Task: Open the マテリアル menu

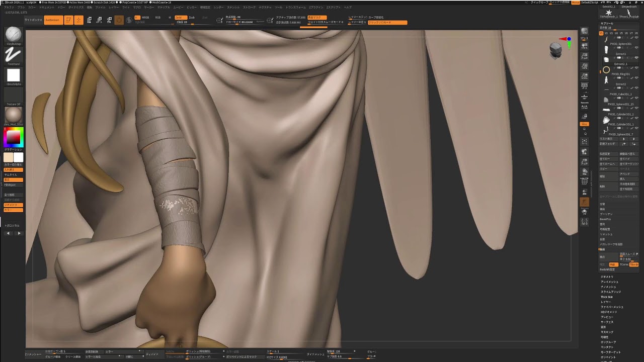Action: click(164, 8)
